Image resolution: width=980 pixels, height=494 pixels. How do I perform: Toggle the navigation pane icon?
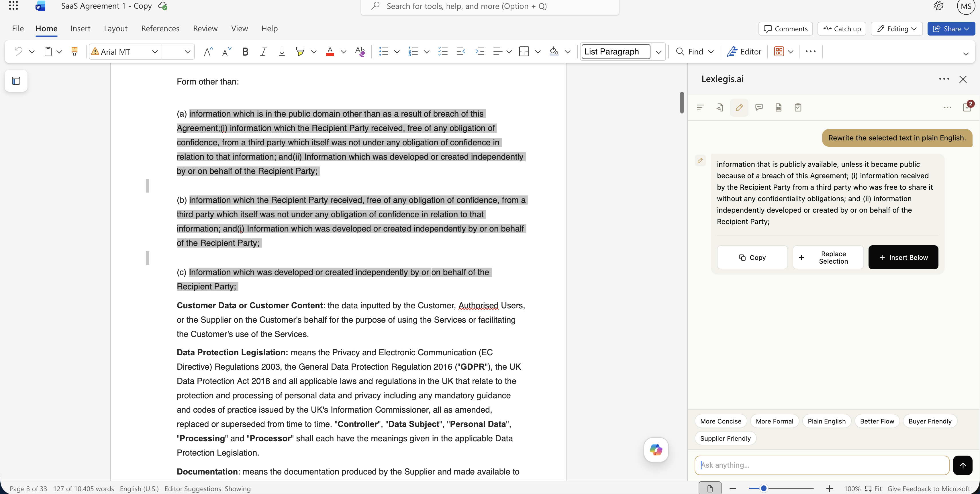[x=16, y=81]
